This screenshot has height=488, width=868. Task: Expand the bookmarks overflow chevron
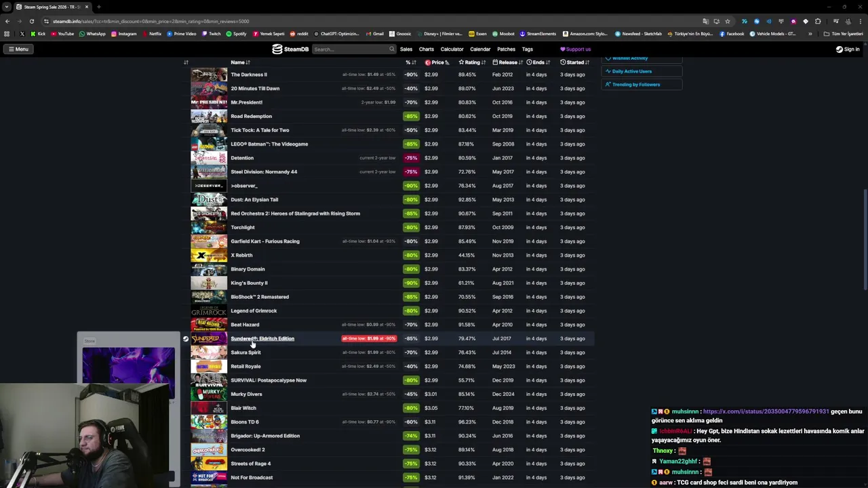(x=810, y=34)
